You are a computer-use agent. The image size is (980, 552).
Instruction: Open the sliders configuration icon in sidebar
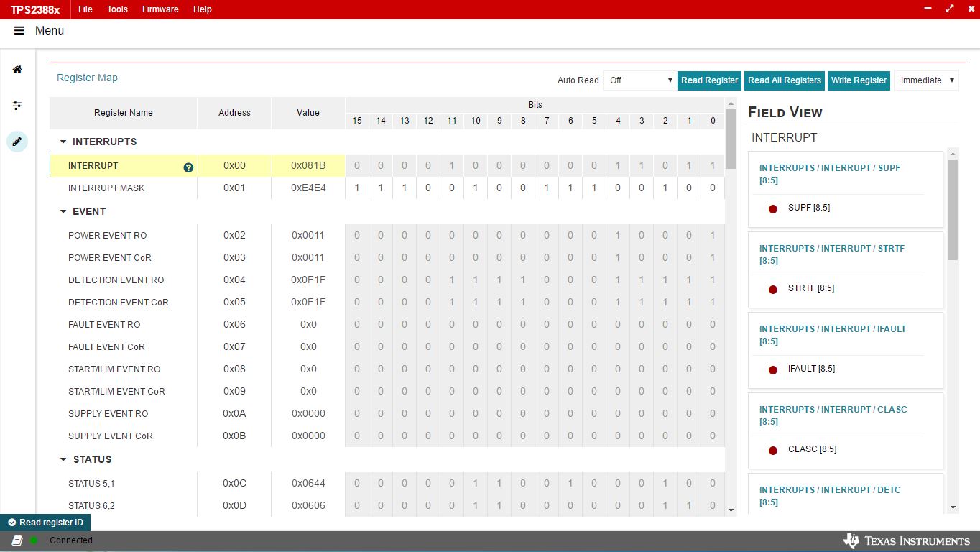tap(17, 106)
